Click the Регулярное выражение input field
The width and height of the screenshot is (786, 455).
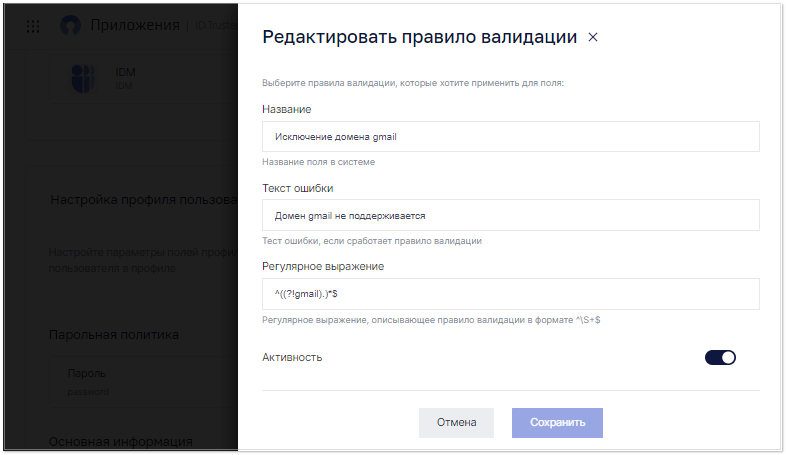click(x=510, y=294)
